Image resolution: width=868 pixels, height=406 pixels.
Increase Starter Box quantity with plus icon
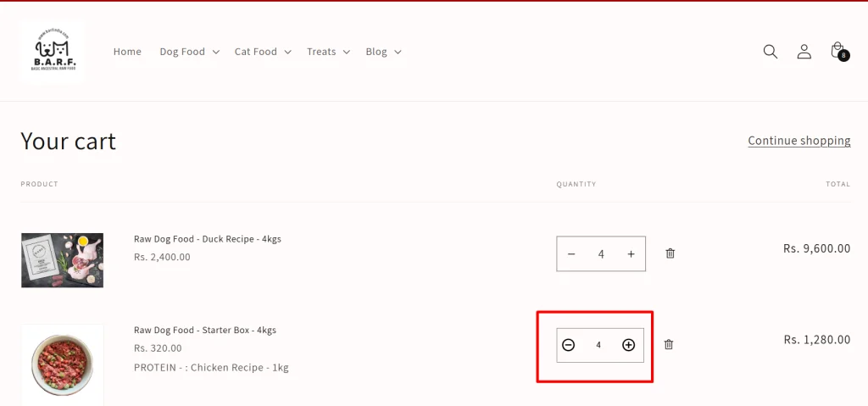click(628, 344)
